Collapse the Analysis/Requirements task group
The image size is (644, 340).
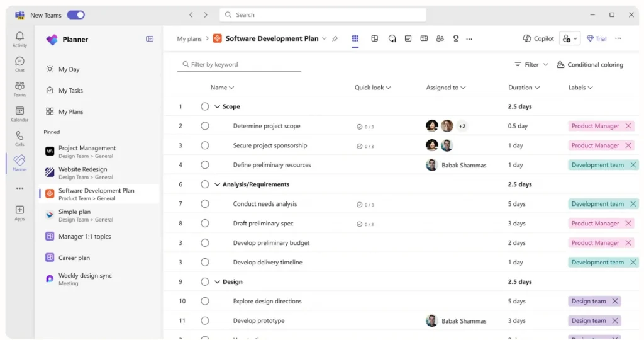tap(217, 184)
